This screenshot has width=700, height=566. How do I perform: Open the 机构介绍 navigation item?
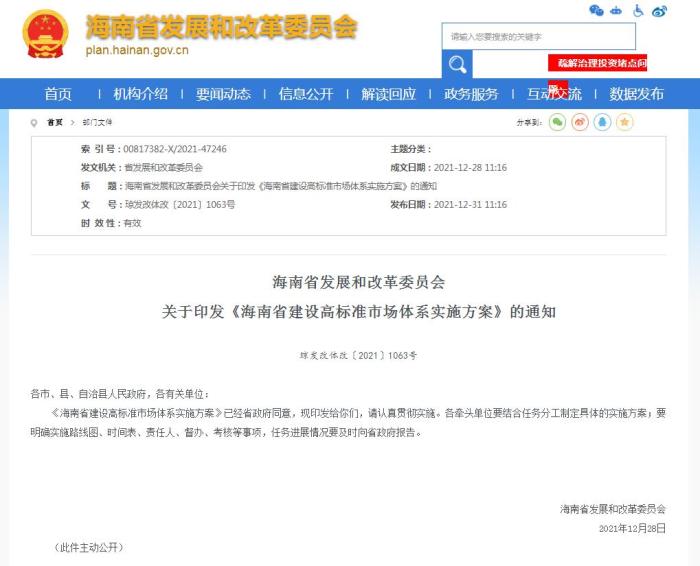(x=141, y=94)
